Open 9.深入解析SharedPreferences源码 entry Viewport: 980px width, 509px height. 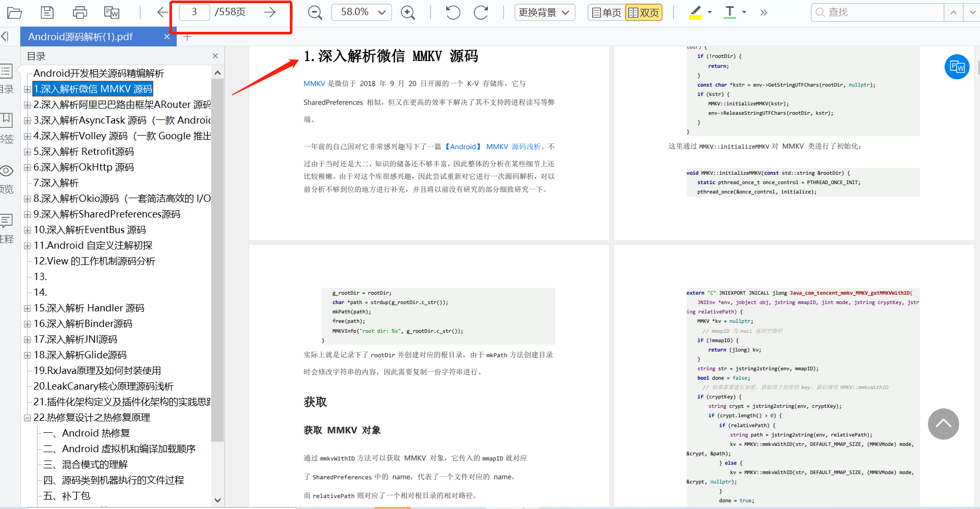coord(107,214)
